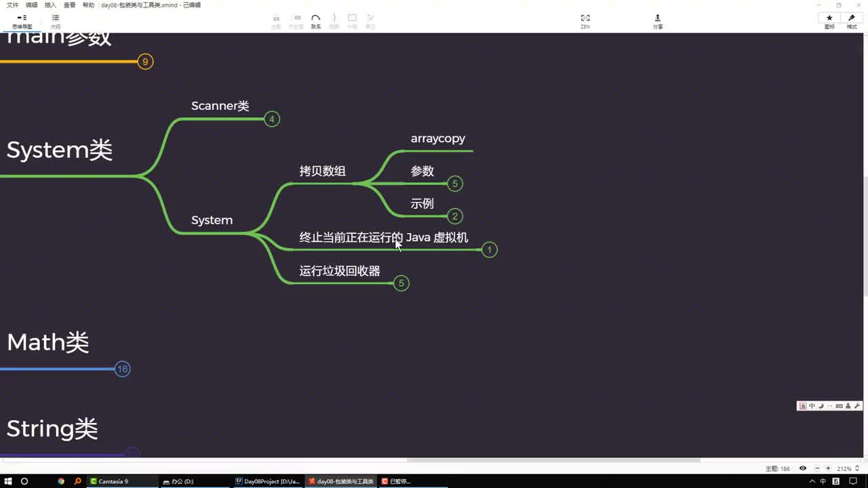Image resolution: width=868 pixels, height=488 pixels.
Task: Select the main参数 main topic
Action: (58, 37)
